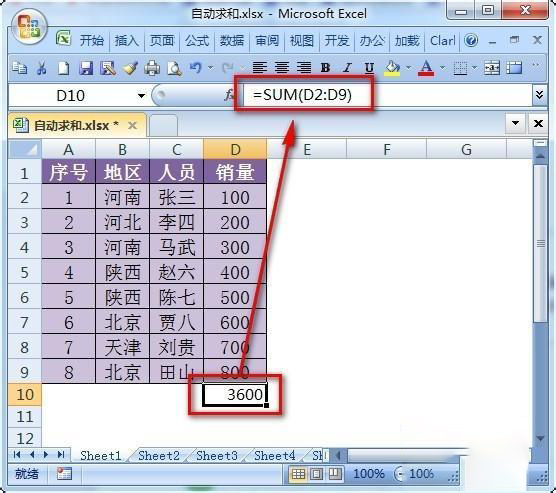Toggle Underline formatting

click(x=369, y=67)
